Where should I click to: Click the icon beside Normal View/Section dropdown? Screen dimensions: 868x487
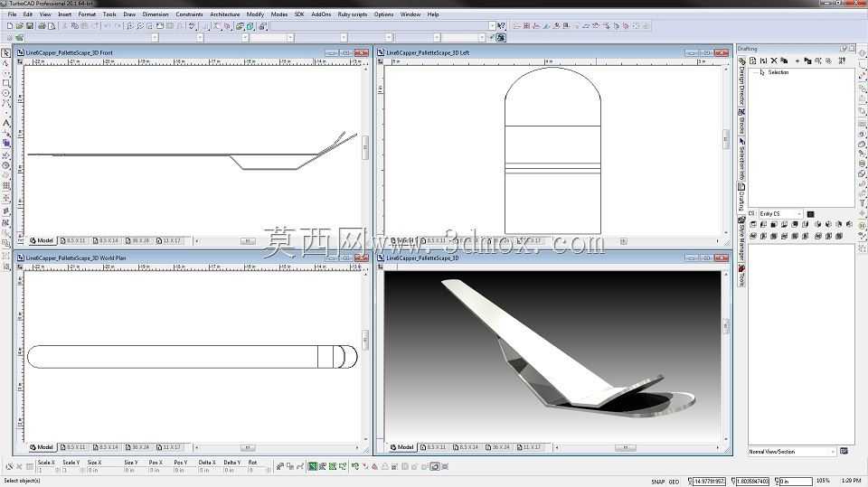point(844,452)
